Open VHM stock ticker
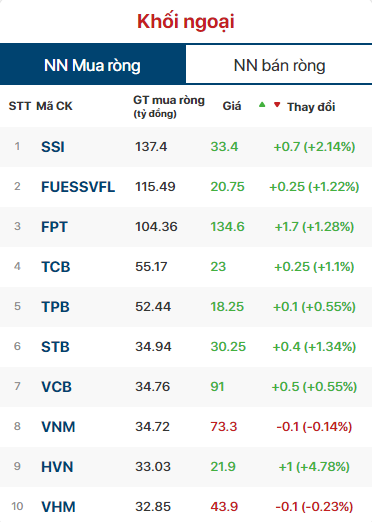The height and width of the screenshot is (522, 372). coord(58,507)
